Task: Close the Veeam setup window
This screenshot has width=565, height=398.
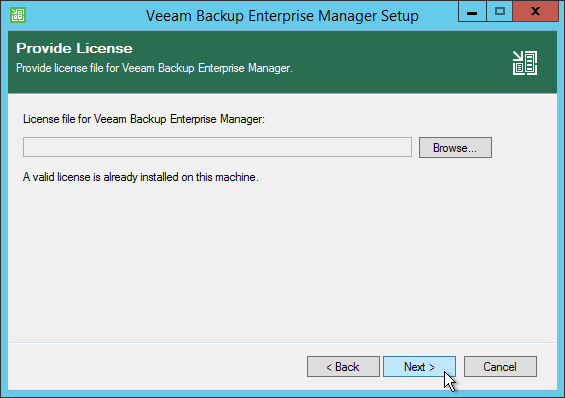Action: pos(535,12)
